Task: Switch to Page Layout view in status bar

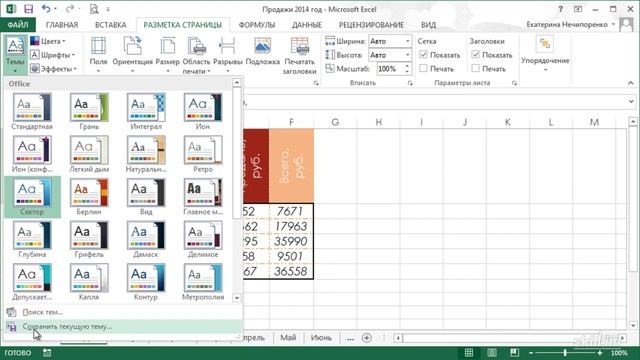Action: [x=492, y=353]
